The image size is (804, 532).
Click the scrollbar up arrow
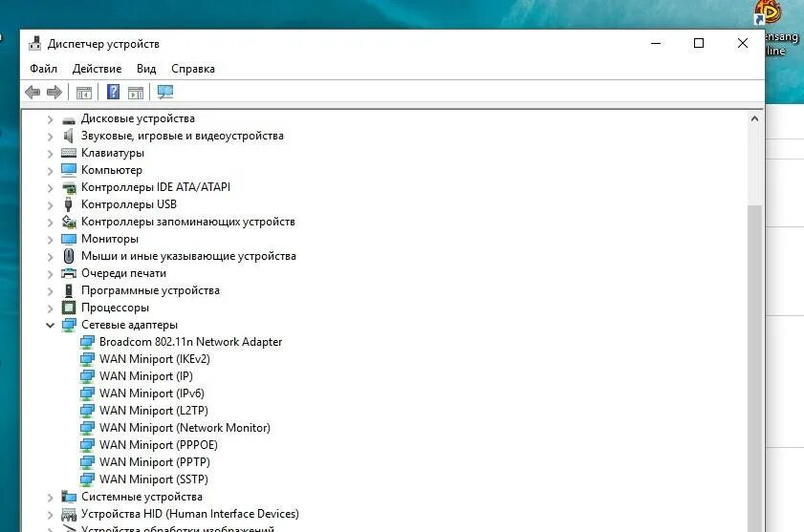[x=754, y=118]
